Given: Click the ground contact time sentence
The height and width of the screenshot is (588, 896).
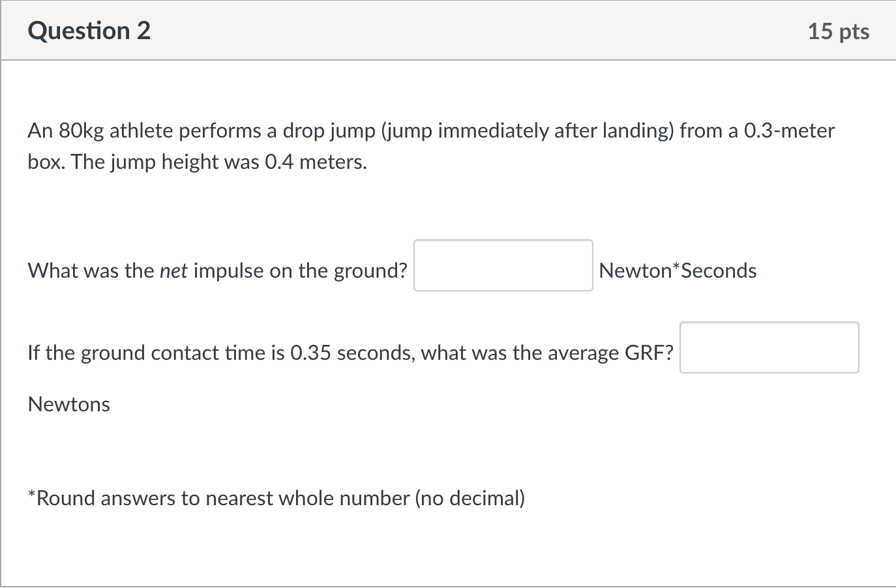Looking at the screenshot, I should 326,352.
